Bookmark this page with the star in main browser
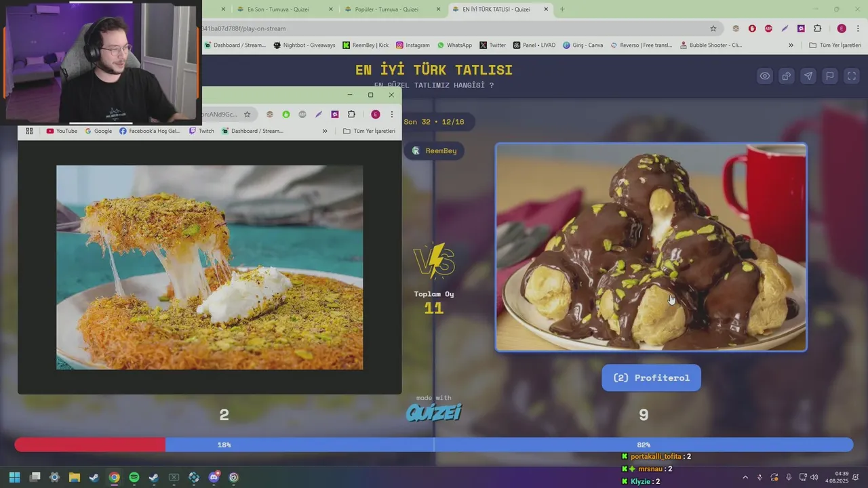Viewport: 868px width, 488px height. [713, 28]
